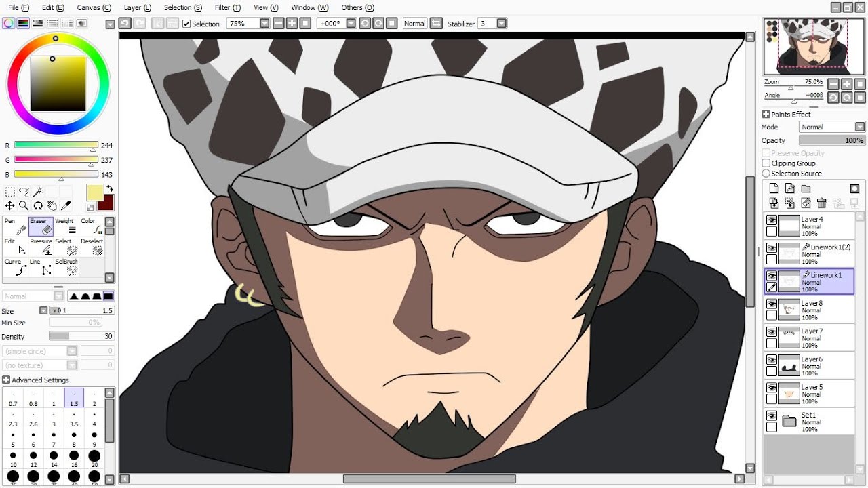Enable the Clipping Group checkbox
The height and width of the screenshot is (488, 868).
(766, 163)
